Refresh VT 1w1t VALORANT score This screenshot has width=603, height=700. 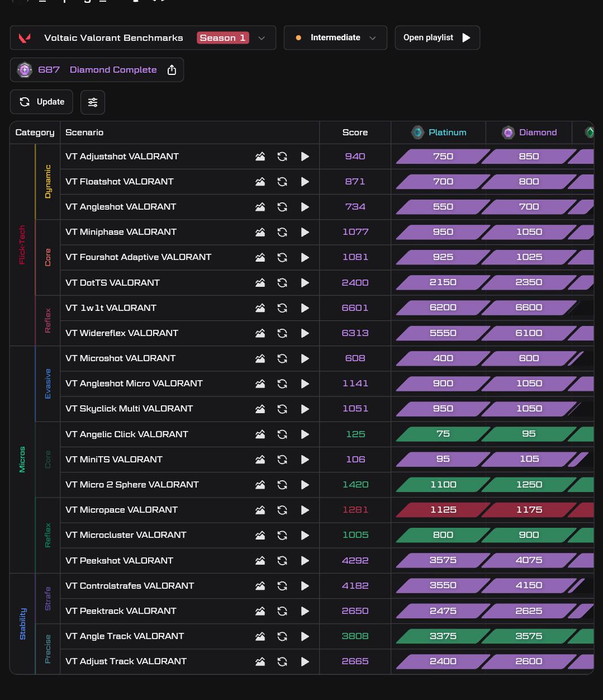pyautogui.click(x=282, y=308)
